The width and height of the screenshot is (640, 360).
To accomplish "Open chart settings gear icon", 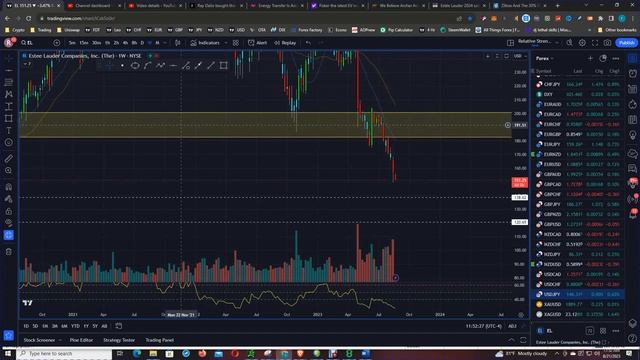I will (582, 43).
